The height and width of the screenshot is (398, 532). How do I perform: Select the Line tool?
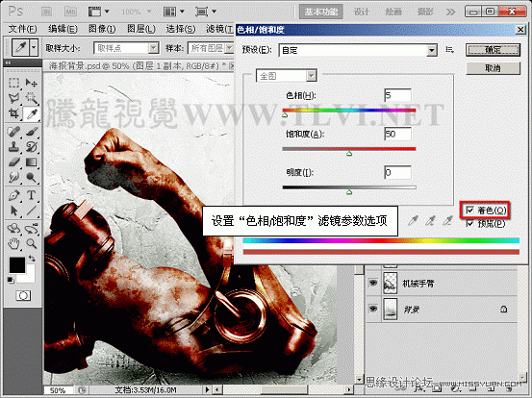pyautogui.click(x=32, y=211)
